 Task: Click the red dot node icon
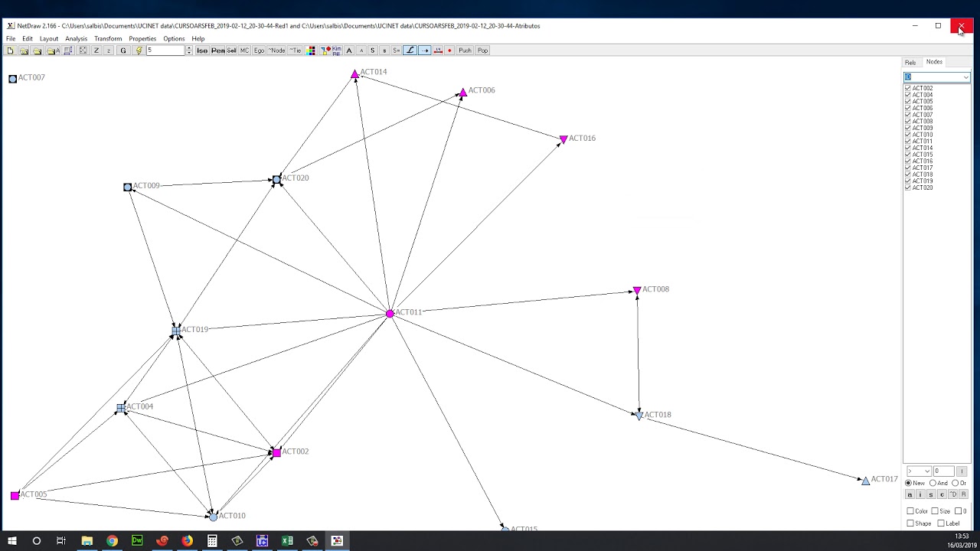449,51
